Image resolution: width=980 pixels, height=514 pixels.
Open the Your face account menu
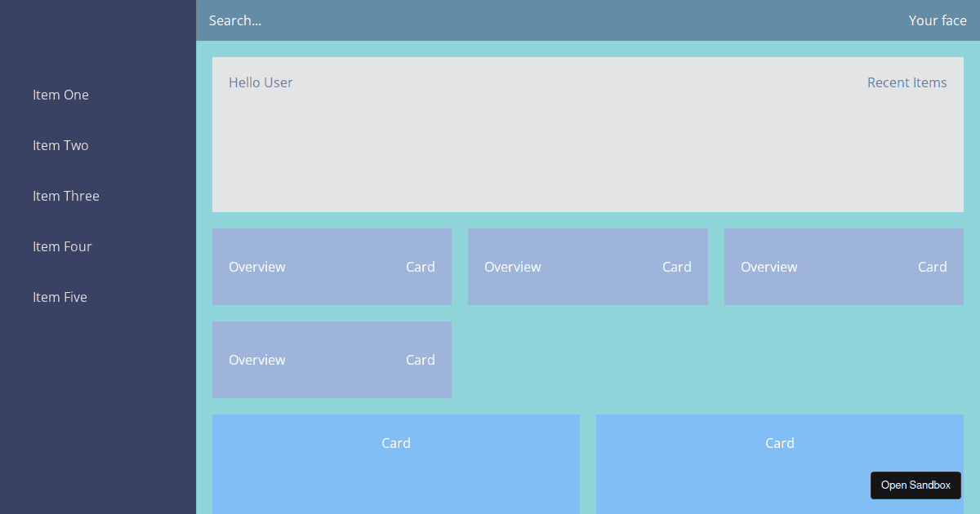click(x=938, y=20)
